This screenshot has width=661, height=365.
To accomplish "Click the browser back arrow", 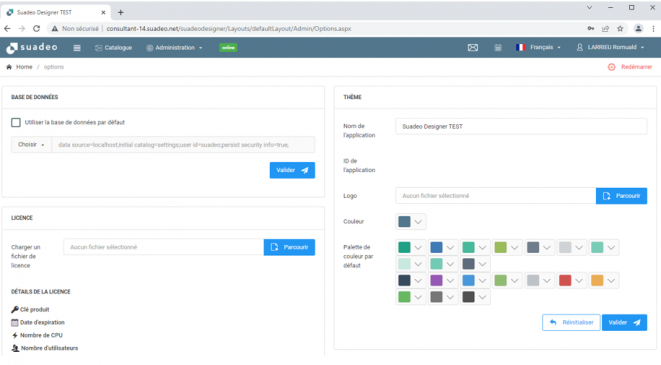I will point(7,29).
